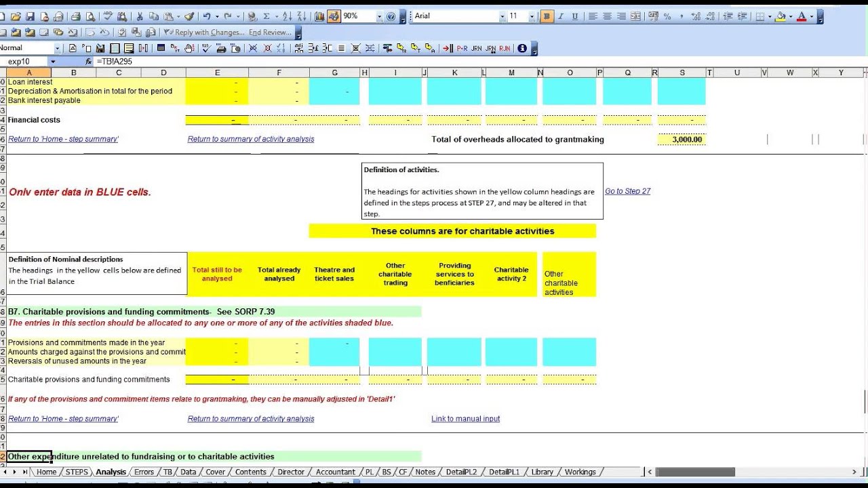Click the horizontal scrollbar right arrow
The width and height of the screenshot is (868, 488).
[854, 472]
